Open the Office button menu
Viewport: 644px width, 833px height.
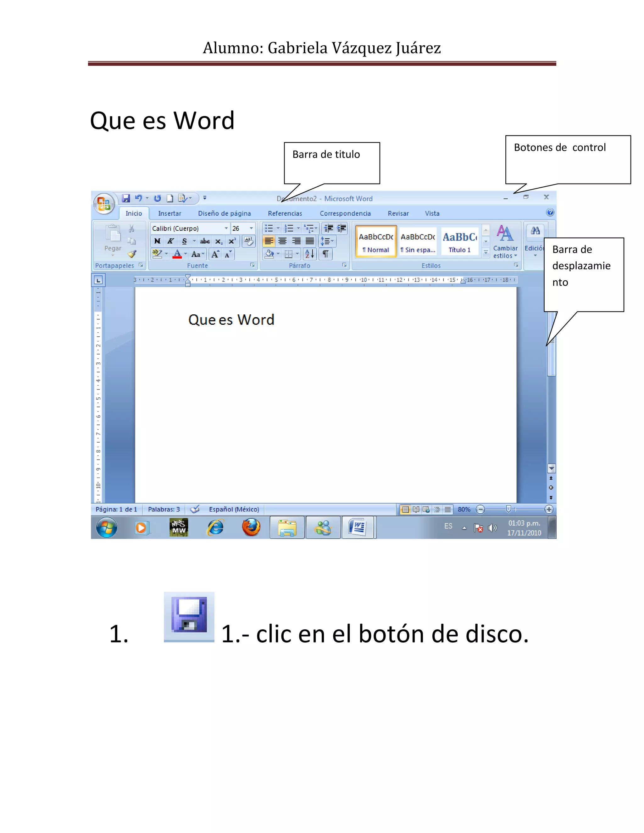104,203
